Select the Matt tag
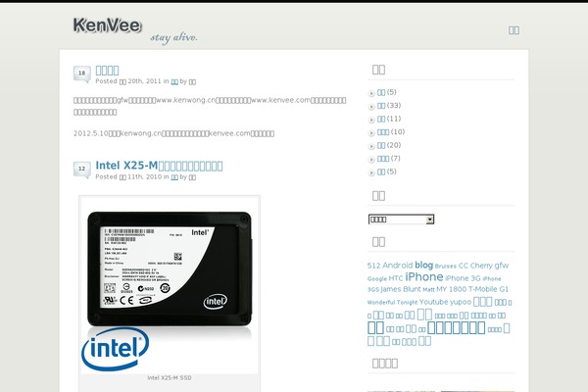The image size is (588, 392). [428, 290]
